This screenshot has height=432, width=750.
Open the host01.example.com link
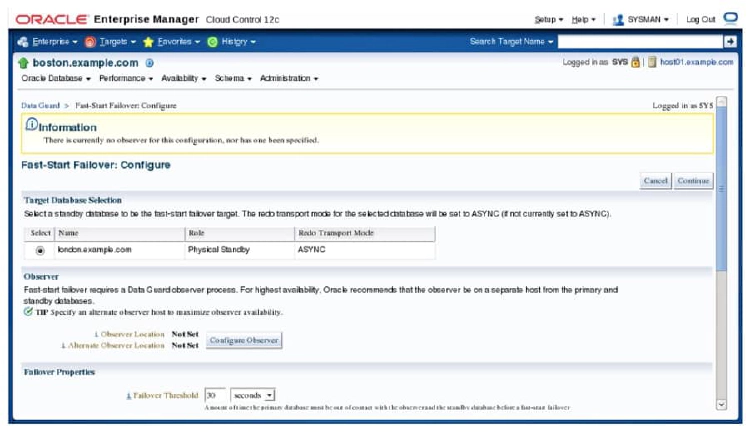696,62
